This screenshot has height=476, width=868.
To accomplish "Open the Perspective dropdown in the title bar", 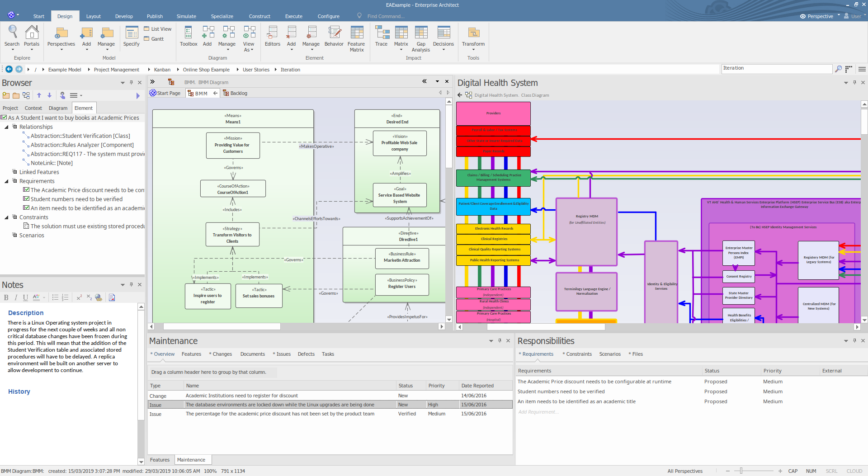I will [x=820, y=16].
